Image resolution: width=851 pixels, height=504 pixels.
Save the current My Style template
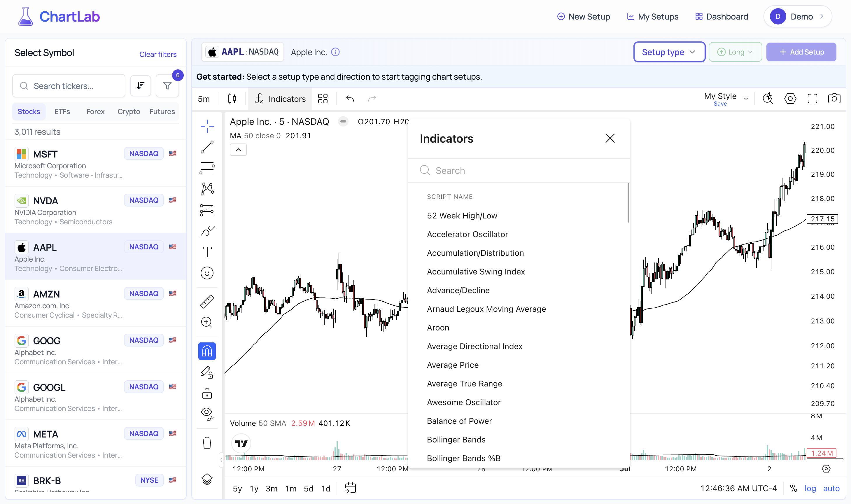click(720, 104)
